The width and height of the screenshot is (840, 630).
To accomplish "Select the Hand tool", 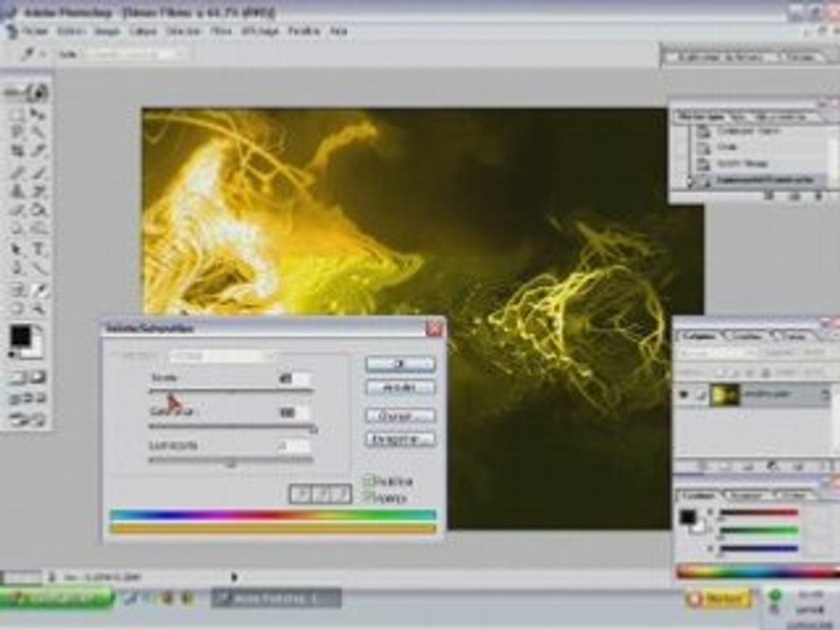I will [17, 309].
